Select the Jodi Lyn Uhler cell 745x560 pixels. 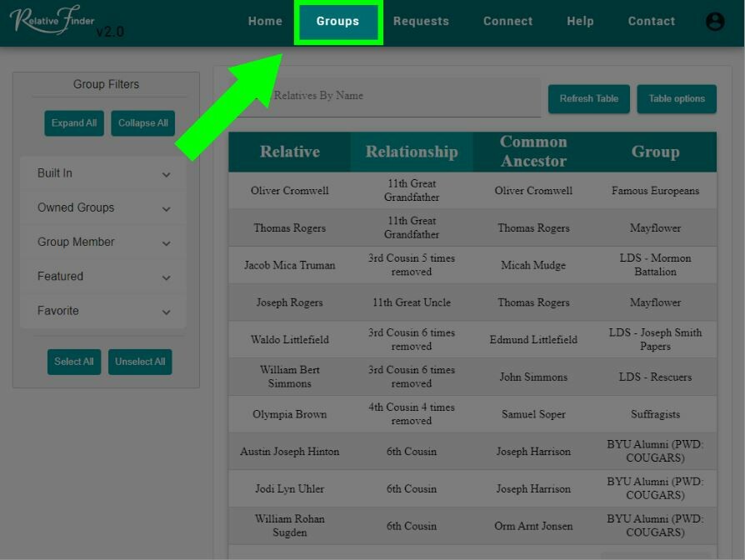pos(290,489)
